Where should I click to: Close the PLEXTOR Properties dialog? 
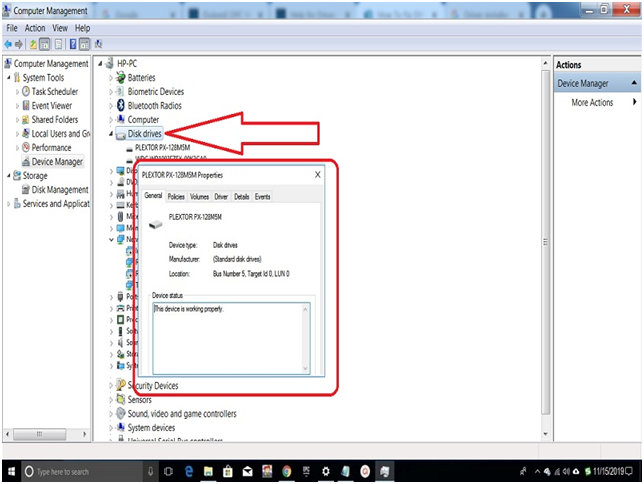coord(317,175)
